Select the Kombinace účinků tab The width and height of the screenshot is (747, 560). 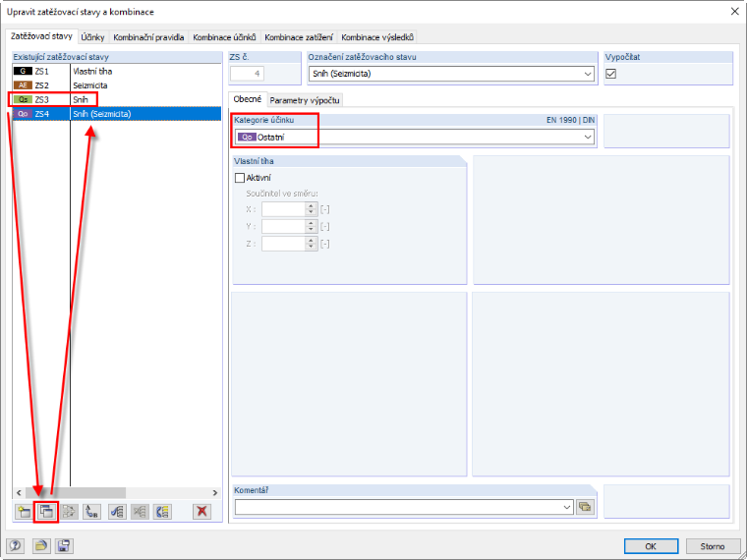click(224, 37)
